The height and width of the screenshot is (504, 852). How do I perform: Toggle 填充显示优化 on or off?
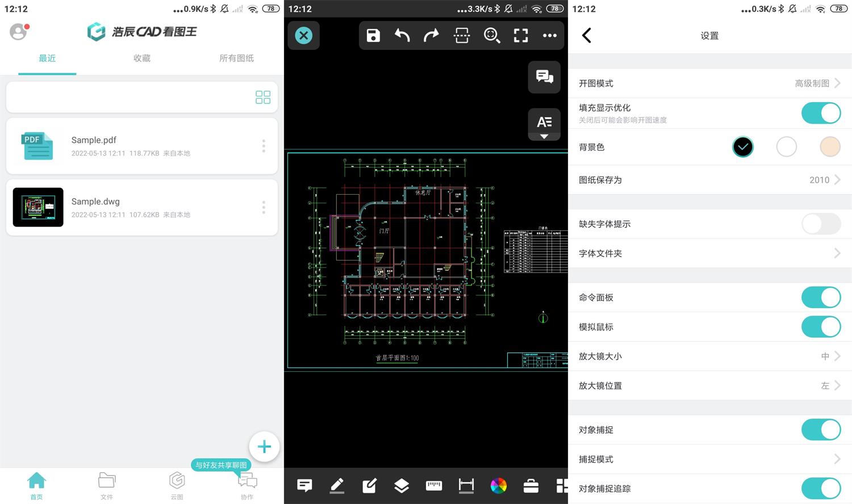(820, 112)
